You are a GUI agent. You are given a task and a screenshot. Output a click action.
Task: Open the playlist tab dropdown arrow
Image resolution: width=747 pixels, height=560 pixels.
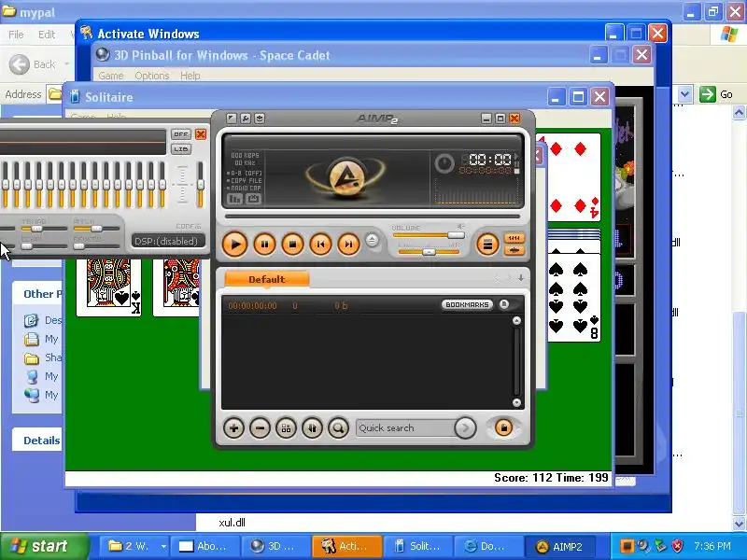[x=521, y=277]
